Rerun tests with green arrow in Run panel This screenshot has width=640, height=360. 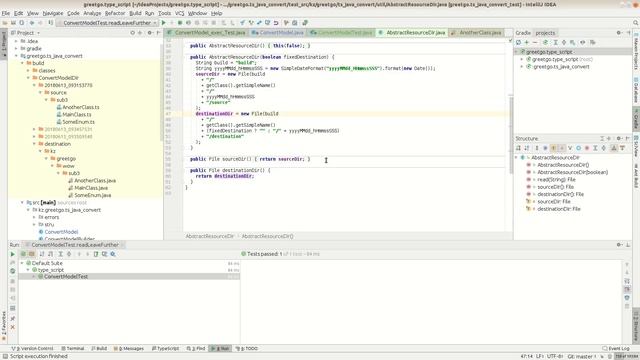click(x=12, y=254)
